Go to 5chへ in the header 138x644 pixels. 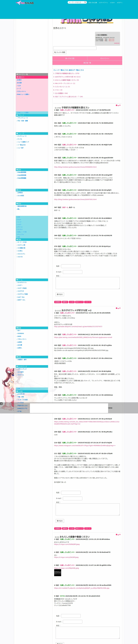113,2
